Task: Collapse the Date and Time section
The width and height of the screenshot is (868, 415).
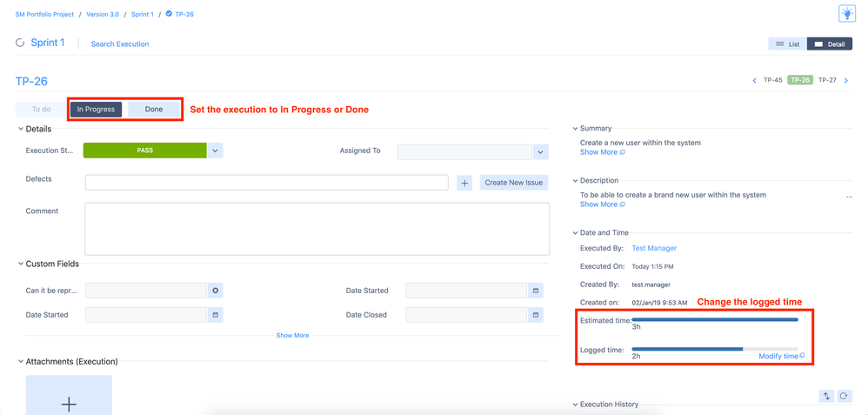Action: (x=575, y=232)
